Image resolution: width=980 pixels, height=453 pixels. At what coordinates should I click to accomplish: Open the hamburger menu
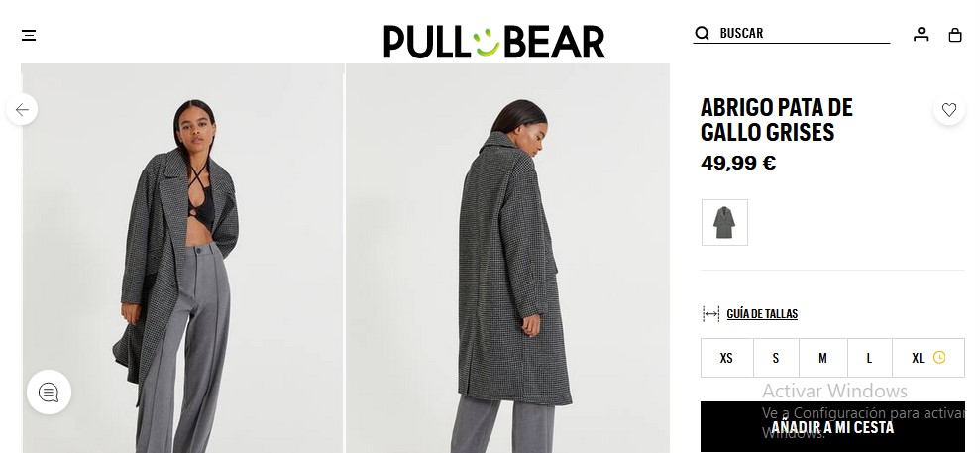pos(29,35)
